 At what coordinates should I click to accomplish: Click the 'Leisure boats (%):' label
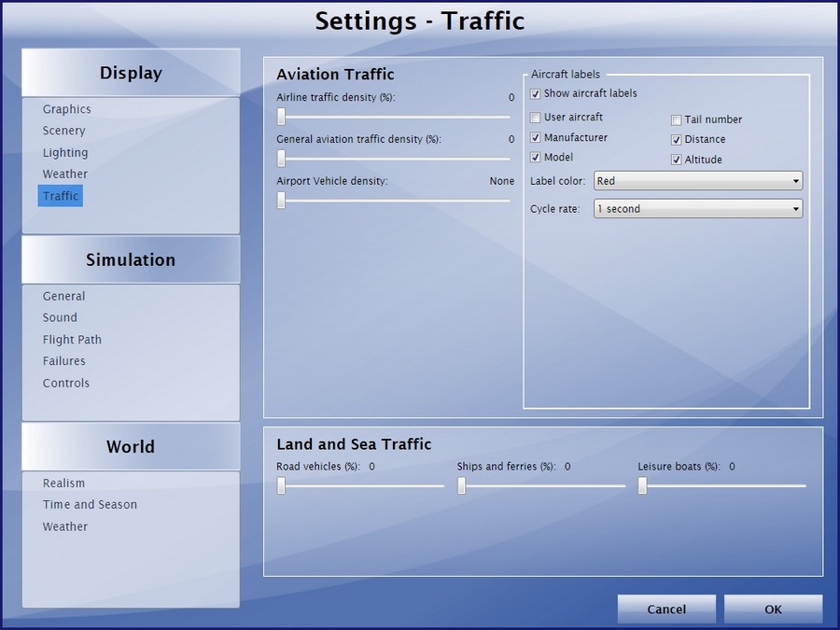point(679,467)
